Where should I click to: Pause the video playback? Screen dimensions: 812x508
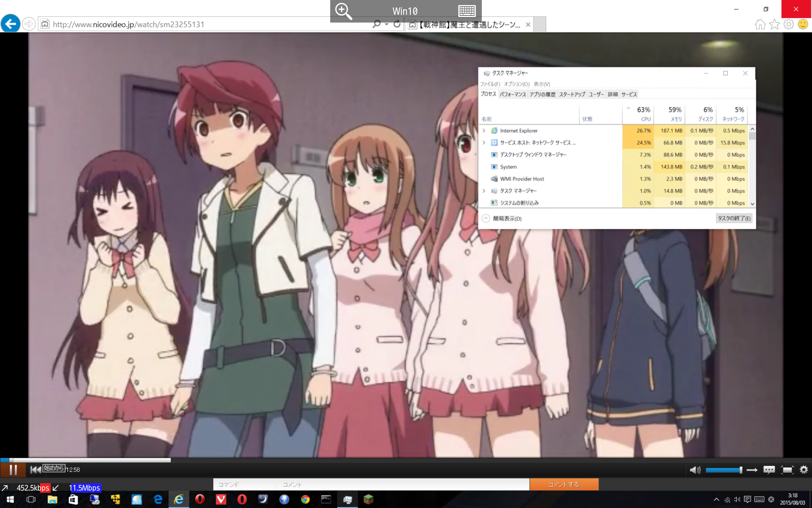(13, 470)
